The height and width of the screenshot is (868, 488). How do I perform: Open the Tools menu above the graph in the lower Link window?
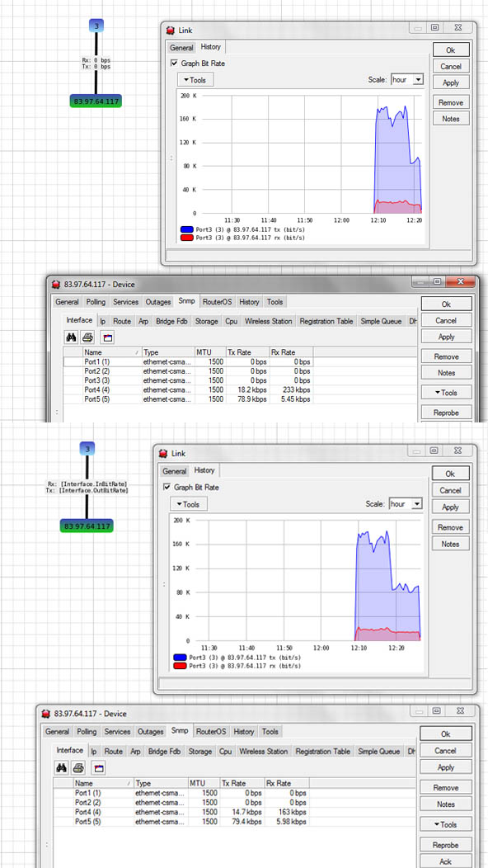[x=189, y=504]
